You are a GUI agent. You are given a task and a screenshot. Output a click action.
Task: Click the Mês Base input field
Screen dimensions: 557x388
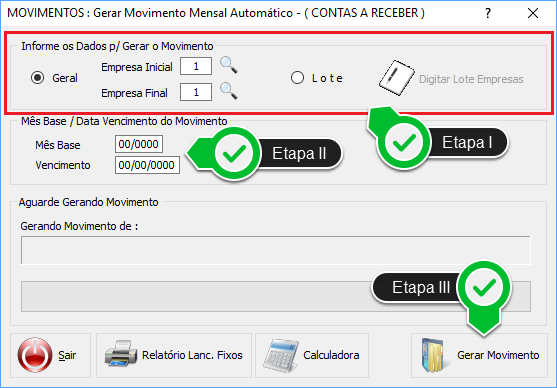click(x=139, y=144)
